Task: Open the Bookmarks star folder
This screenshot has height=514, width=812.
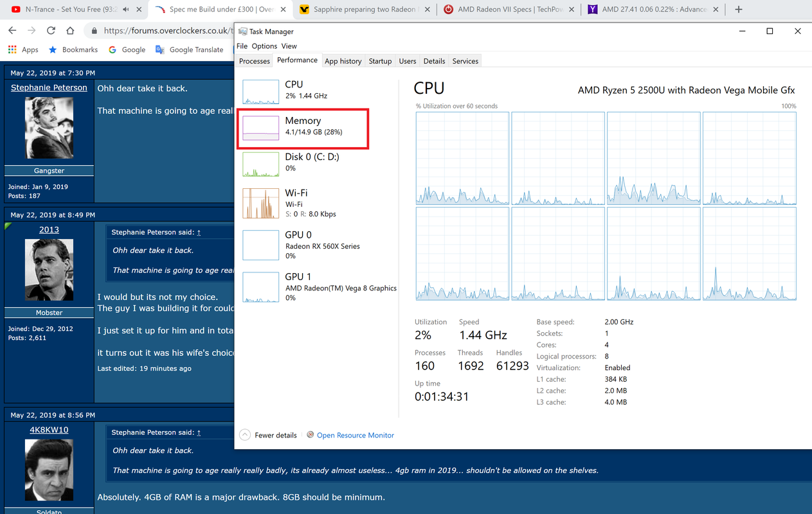Action: pos(73,49)
